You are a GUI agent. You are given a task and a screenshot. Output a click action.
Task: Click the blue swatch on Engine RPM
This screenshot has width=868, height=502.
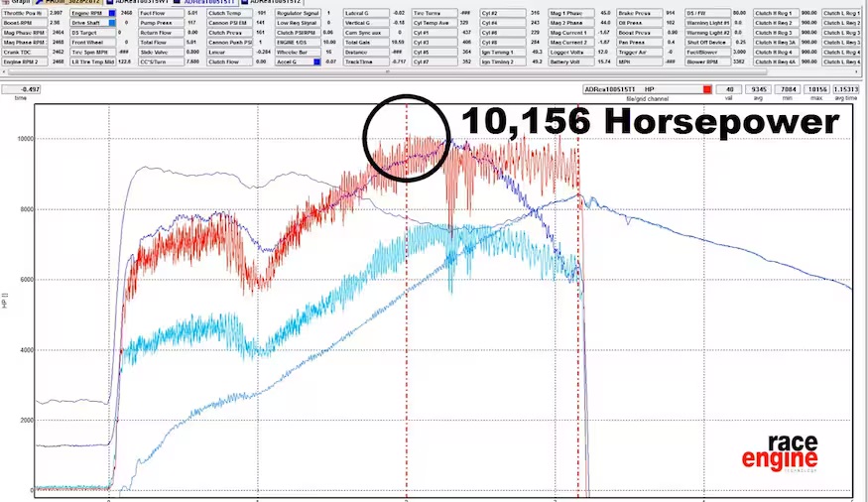pyautogui.click(x=112, y=13)
